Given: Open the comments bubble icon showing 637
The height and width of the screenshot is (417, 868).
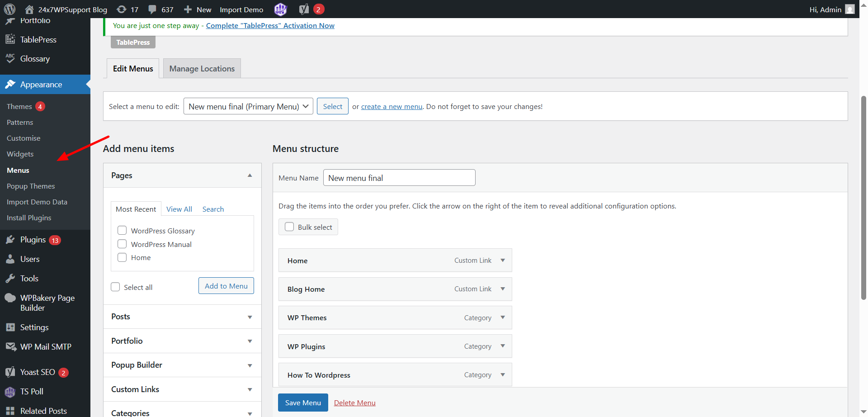Looking at the screenshot, I should pos(153,9).
